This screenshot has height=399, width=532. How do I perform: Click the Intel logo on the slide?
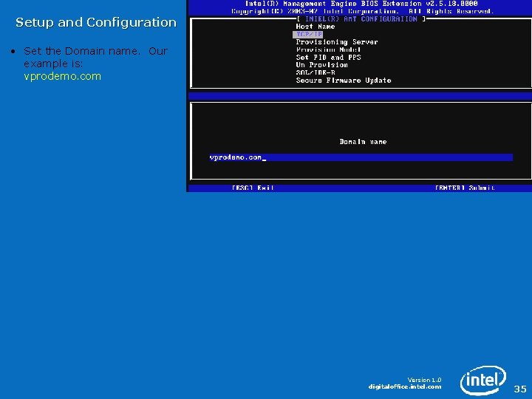[483, 381]
